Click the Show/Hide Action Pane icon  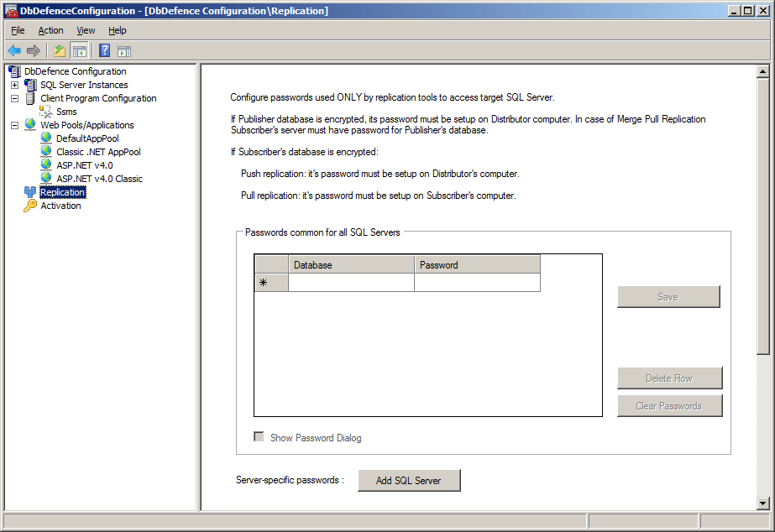click(x=124, y=50)
